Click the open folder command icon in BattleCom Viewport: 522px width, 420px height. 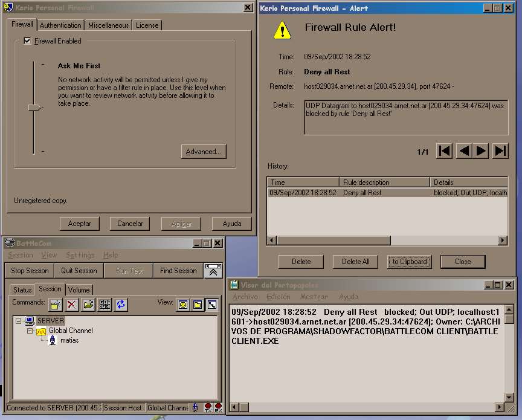[88, 305]
